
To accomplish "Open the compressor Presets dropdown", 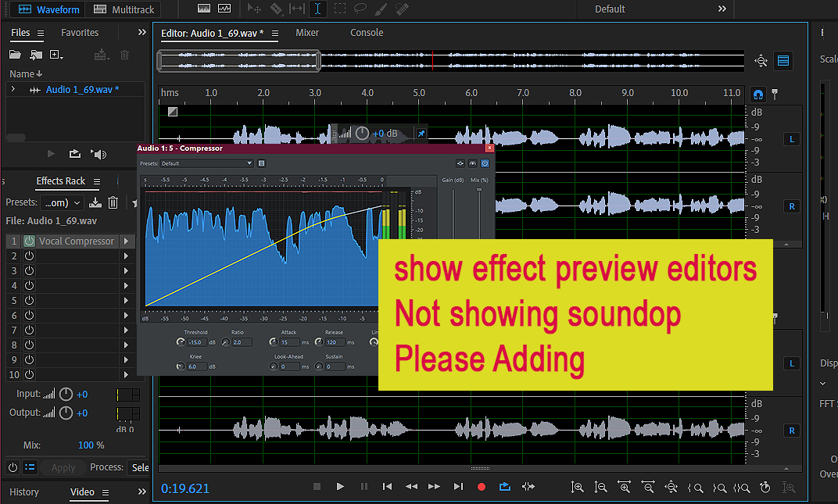I will [206, 163].
